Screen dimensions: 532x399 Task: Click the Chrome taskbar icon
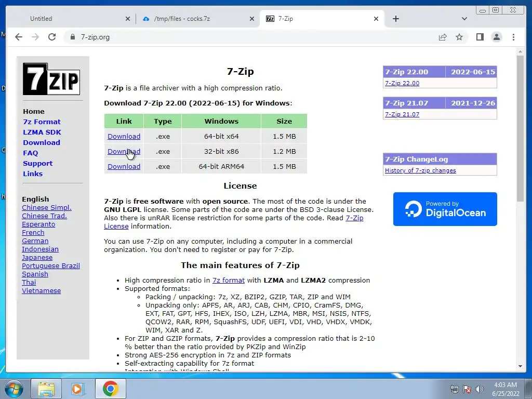pyautogui.click(x=110, y=389)
